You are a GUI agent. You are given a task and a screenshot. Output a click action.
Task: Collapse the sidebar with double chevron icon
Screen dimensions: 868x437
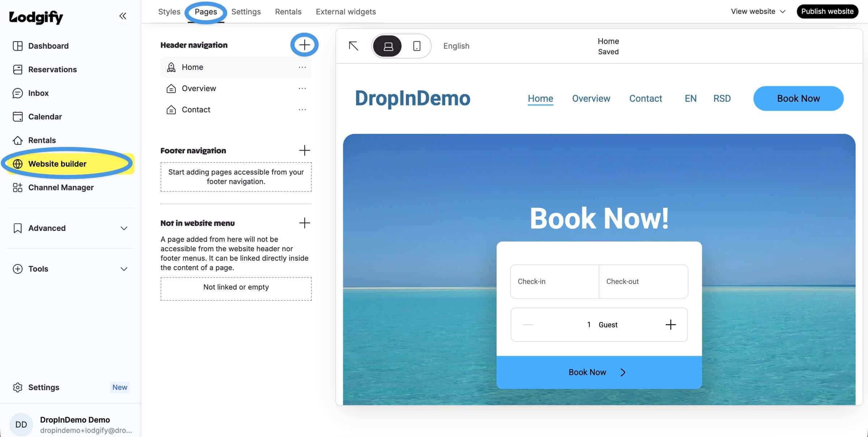click(123, 16)
